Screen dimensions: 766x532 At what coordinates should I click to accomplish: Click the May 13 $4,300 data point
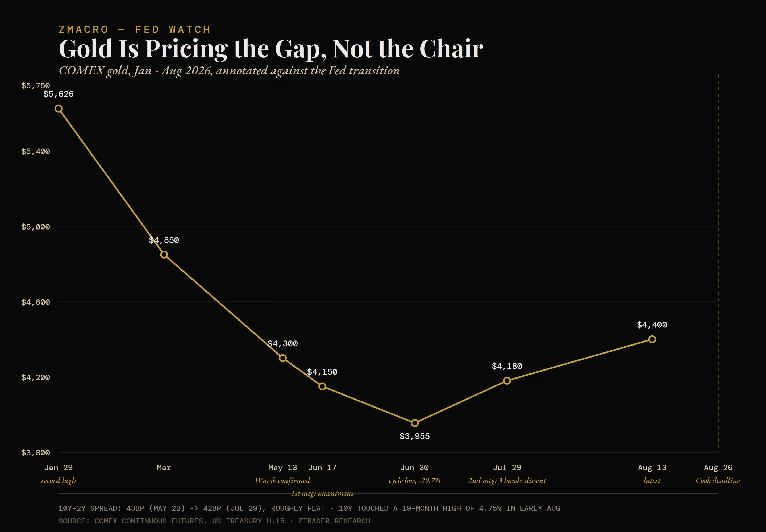coord(283,358)
